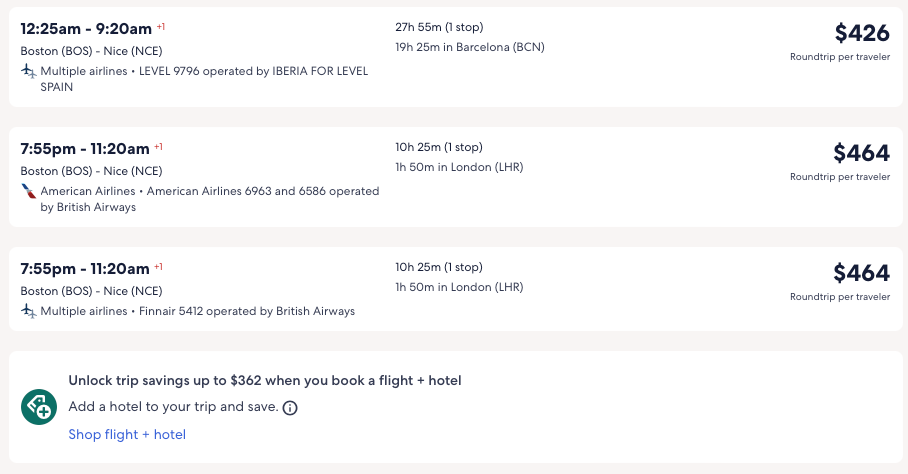Viewport: 908px width, 474px height.
Task: Select the Finnair flight $464 price
Action: pos(861,273)
